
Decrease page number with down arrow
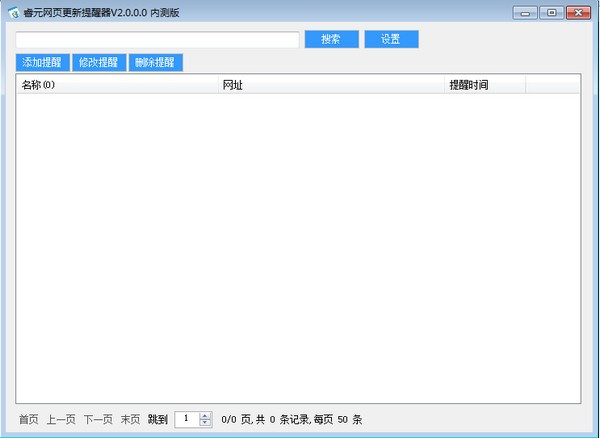pyautogui.click(x=205, y=423)
